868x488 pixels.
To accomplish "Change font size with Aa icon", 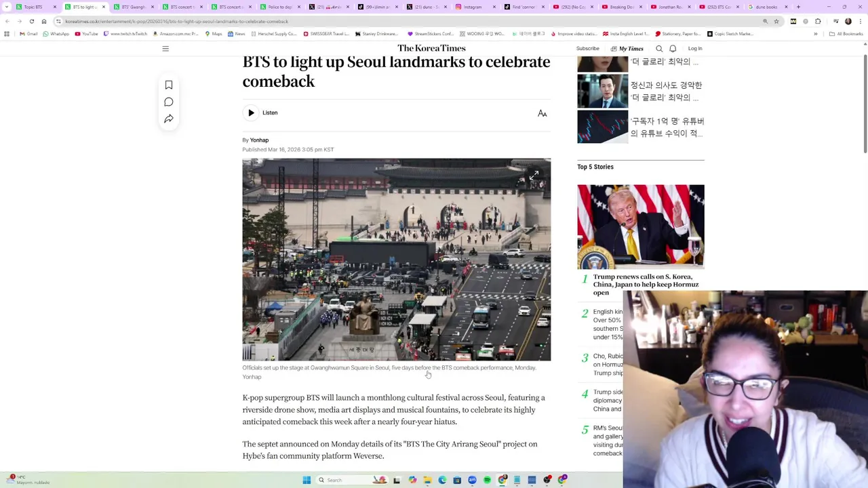I will (x=542, y=113).
